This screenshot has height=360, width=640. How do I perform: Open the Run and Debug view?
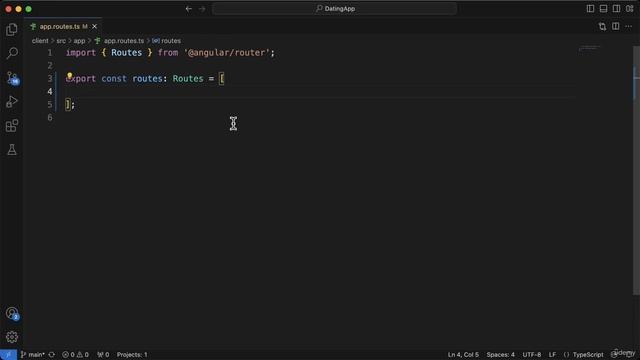click(x=12, y=102)
